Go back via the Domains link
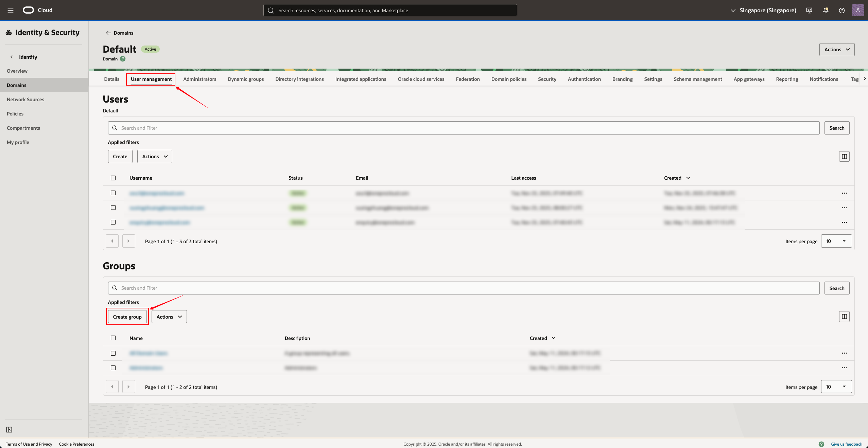 click(x=120, y=33)
